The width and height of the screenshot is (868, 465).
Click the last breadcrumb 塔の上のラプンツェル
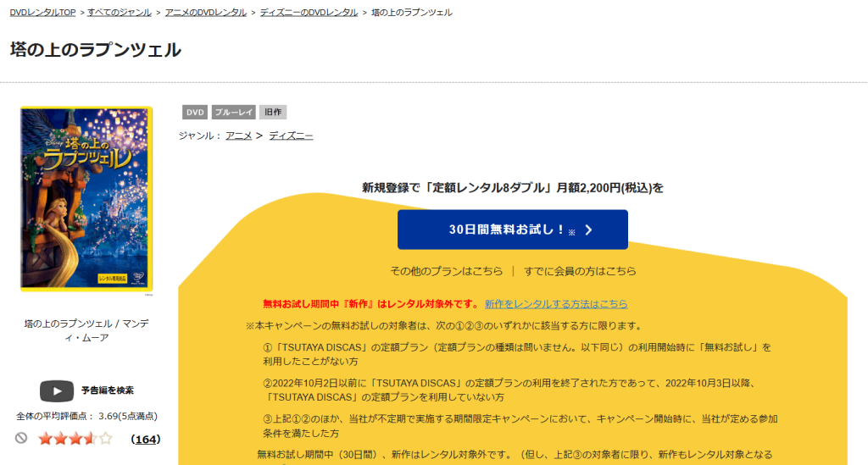pyautogui.click(x=412, y=12)
